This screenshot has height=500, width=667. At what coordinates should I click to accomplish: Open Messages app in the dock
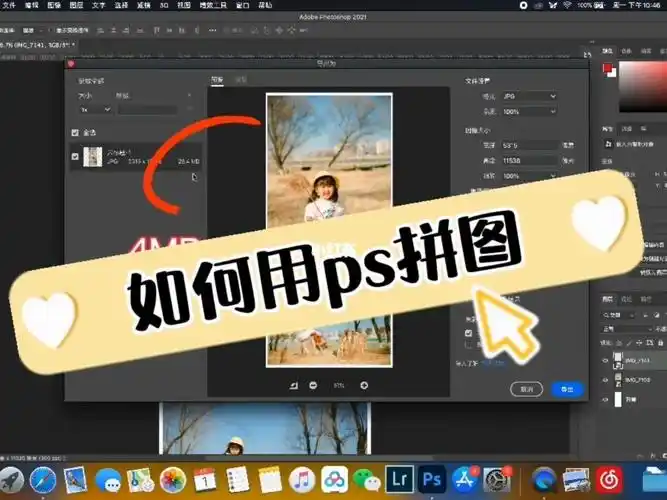click(108, 480)
